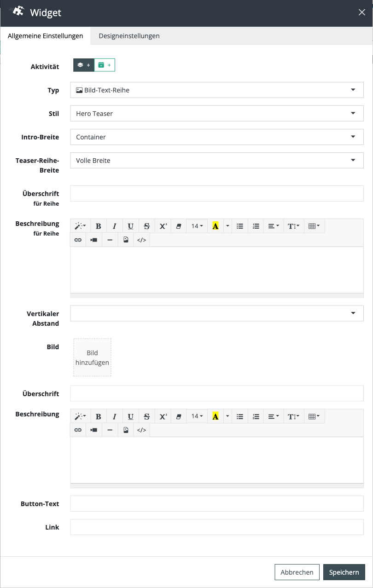Screen dimensions: 373x588
Task: Insert link in row description editor
Action: 78,240
